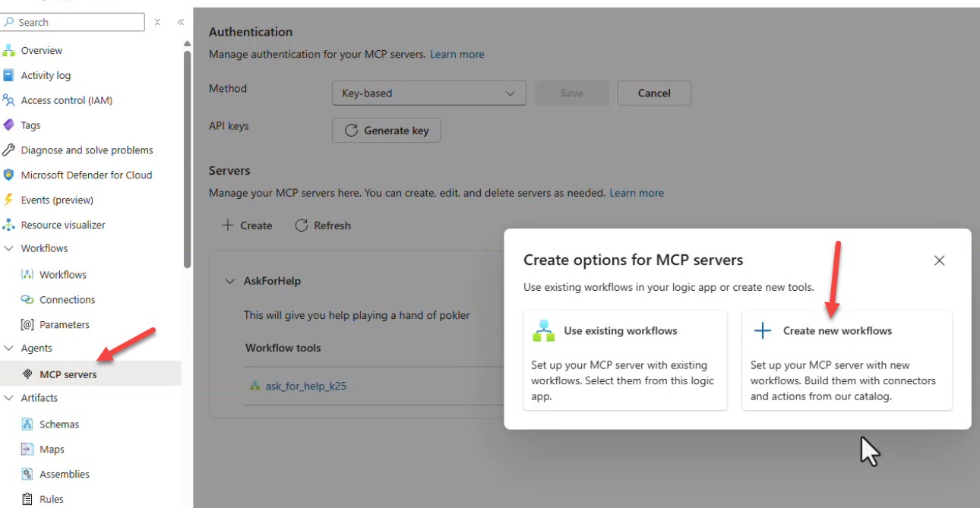Open Assemblies from the Artifacts section

click(29, 474)
